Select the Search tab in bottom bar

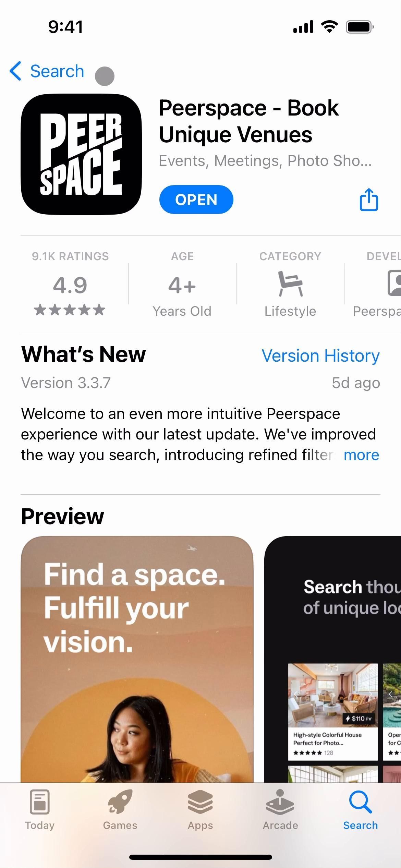click(361, 809)
